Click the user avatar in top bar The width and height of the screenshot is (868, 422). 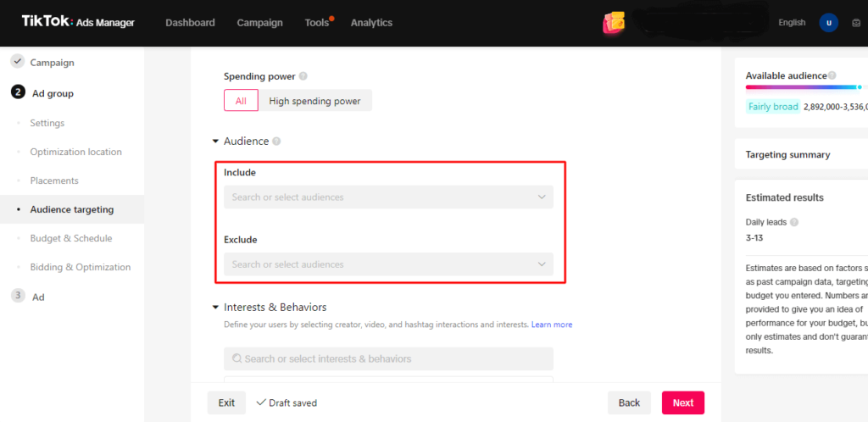pyautogui.click(x=828, y=23)
